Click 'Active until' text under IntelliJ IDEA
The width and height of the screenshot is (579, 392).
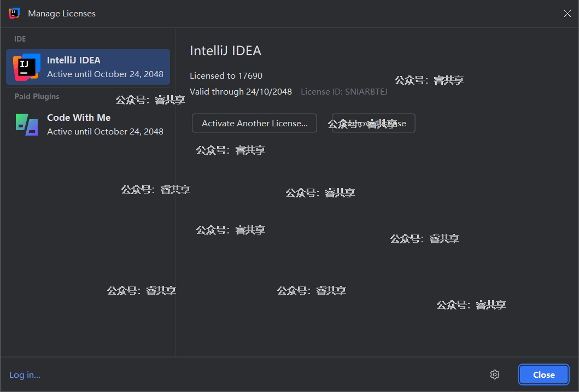point(105,74)
